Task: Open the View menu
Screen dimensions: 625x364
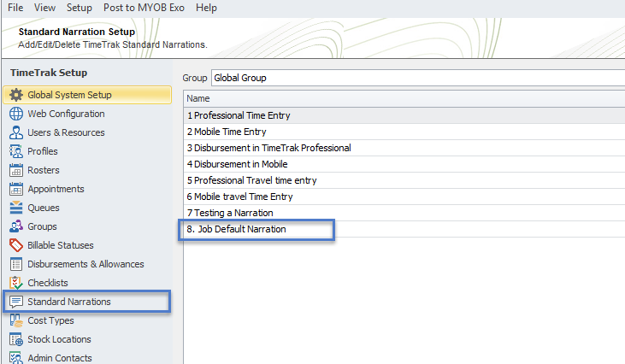Action: pyautogui.click(x=44, y=8)
